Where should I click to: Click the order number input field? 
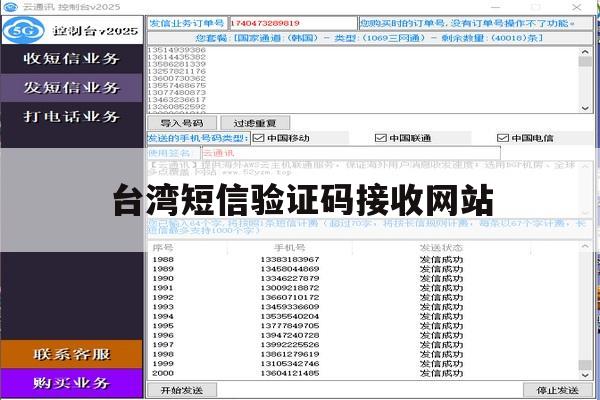[x=293, y=23]
